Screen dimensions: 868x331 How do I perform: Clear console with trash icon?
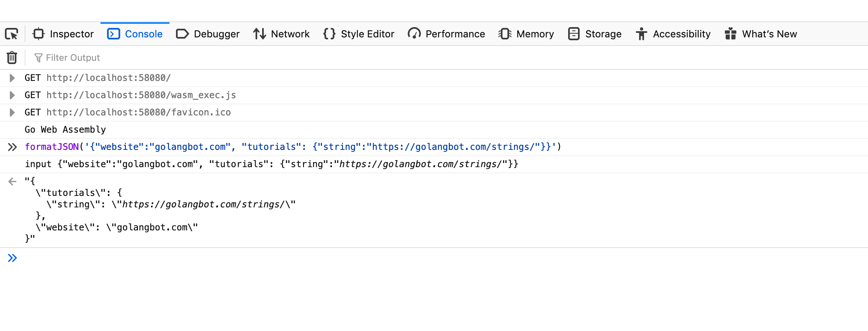point(12,57)
